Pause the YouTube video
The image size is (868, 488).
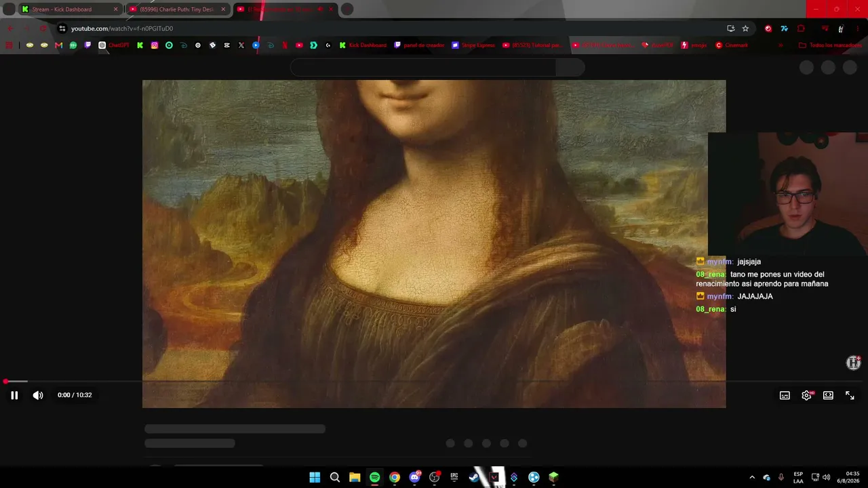point(14,395)
